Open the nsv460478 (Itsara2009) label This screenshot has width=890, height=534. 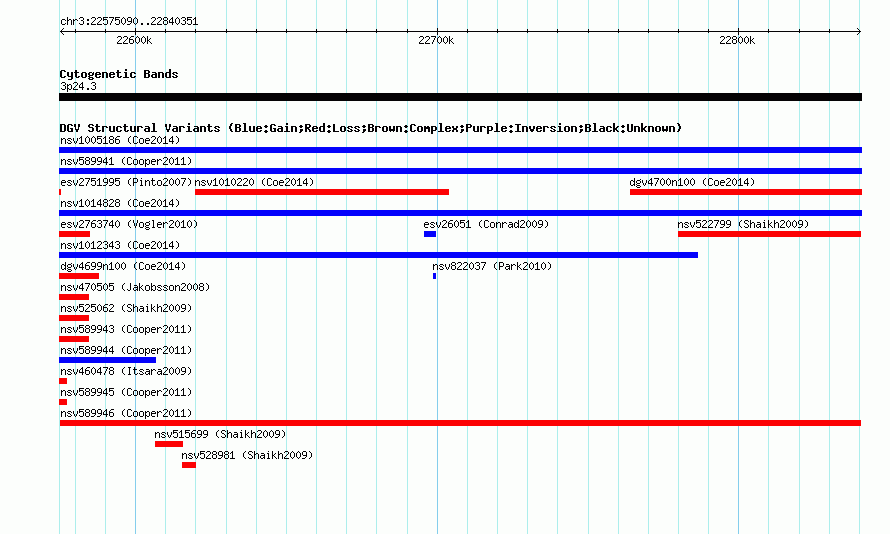126,371
